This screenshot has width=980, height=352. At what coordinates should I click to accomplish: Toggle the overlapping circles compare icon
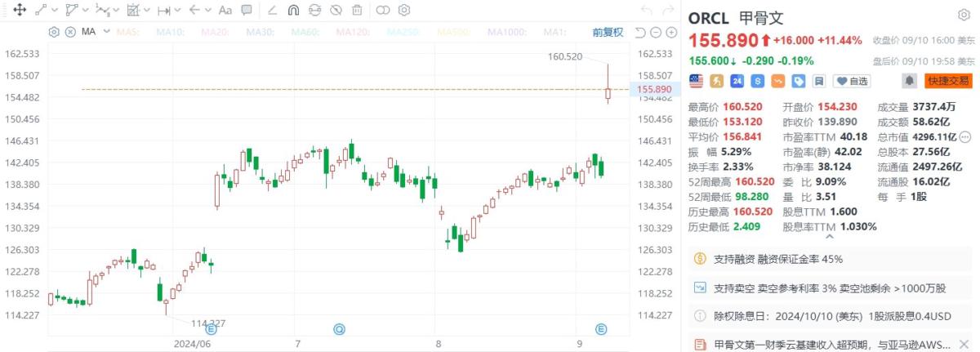click(383, 10)
